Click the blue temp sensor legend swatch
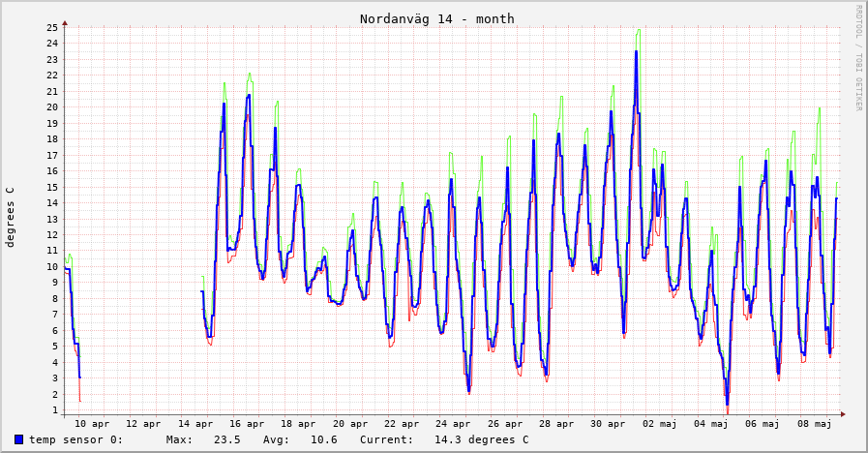This screenshot has width=868, height=453. (x=19, y=439)
